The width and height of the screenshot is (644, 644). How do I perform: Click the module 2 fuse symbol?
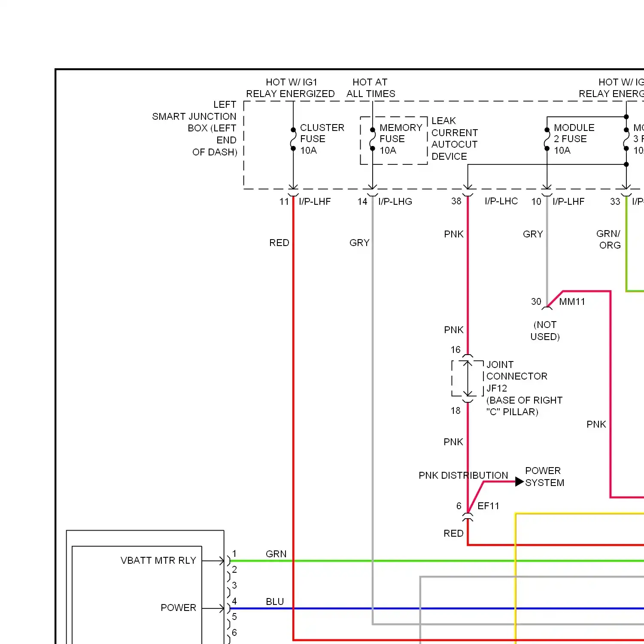coord(547,139)
